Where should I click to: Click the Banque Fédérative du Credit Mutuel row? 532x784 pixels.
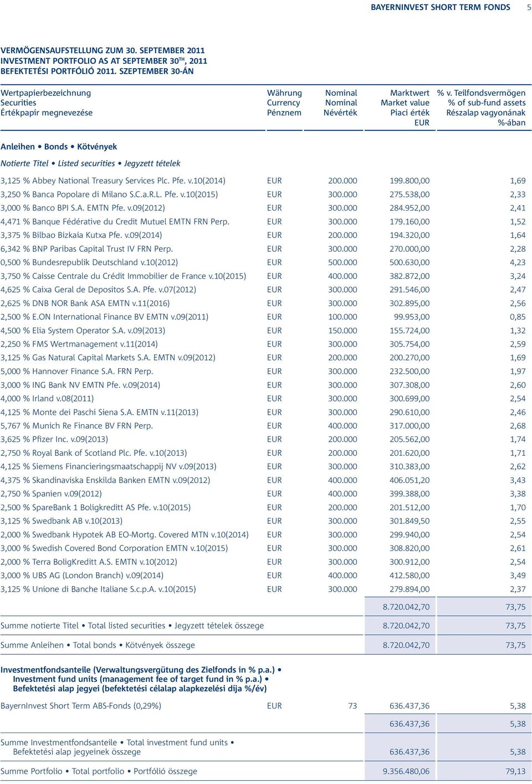click(x=263, y=222)
